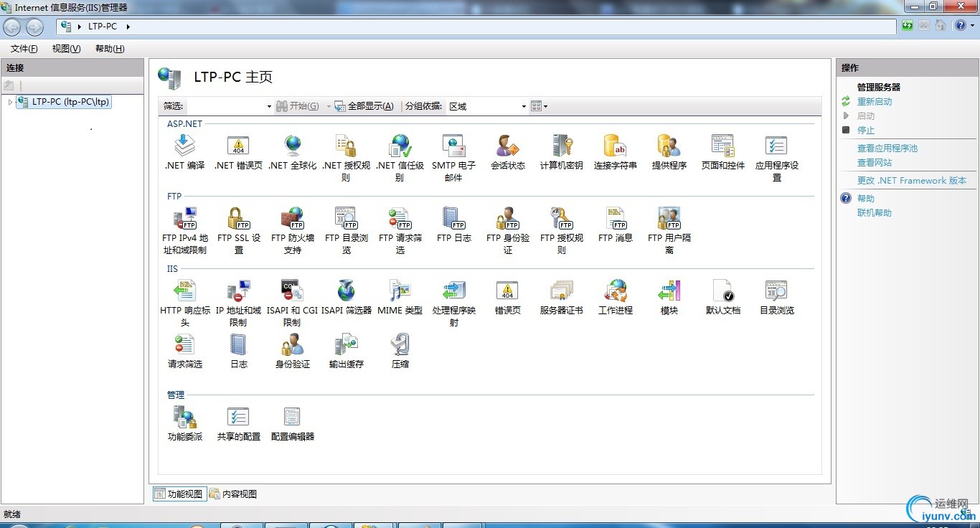Image resolution: width=980 pixels, height=528 pixels.
Task: Open the FTP SSL 设置 feature
Action: [238, 231]
